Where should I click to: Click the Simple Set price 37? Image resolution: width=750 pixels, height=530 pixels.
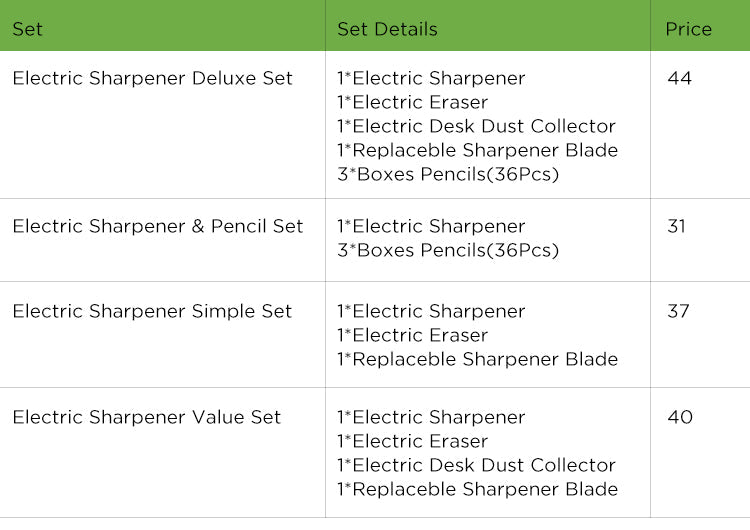point(678,311)
